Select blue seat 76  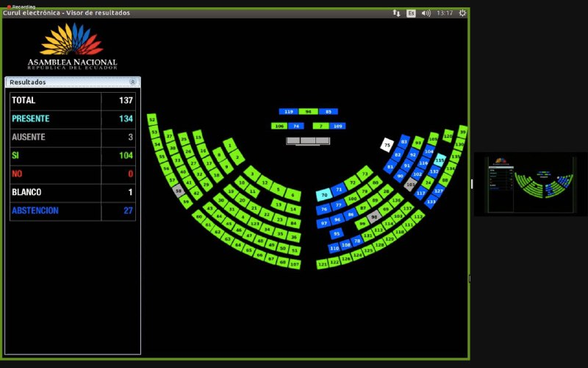click(x=323, y=209)
